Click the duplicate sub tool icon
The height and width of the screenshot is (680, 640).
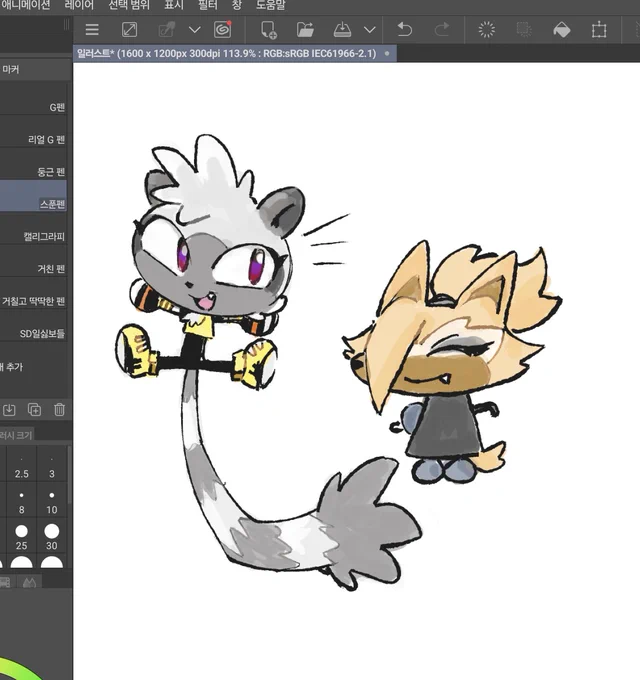34,409
